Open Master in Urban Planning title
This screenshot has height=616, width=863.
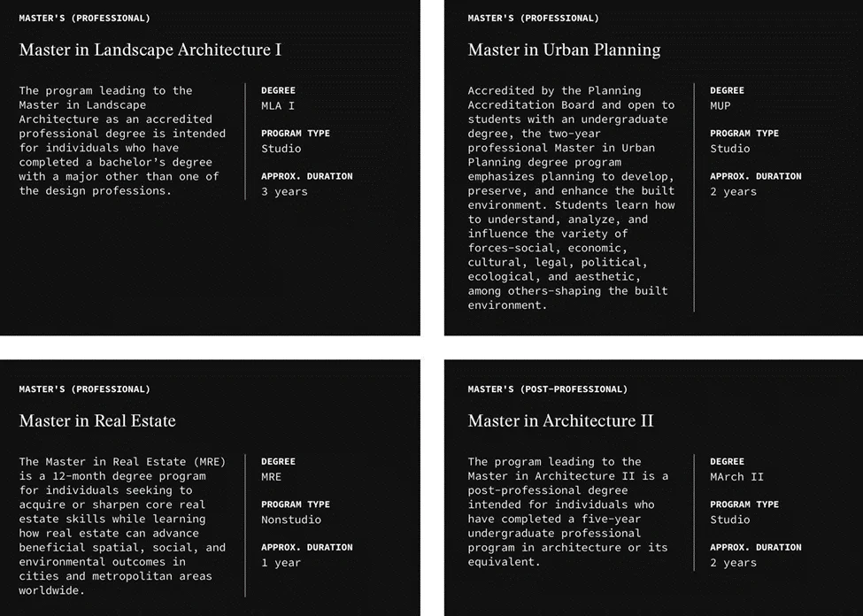(564, 50)
